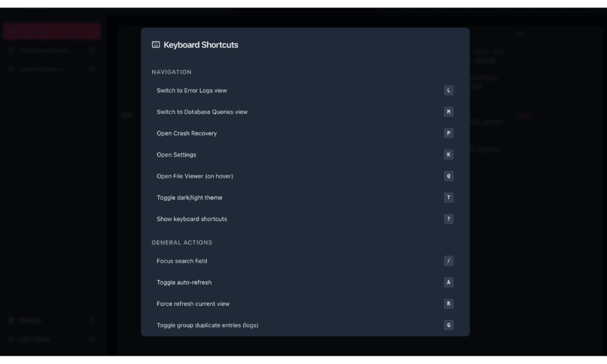The image size is (607, 364).
Task: Click the A key badge for auto-refresh
Action: (448, 282)
